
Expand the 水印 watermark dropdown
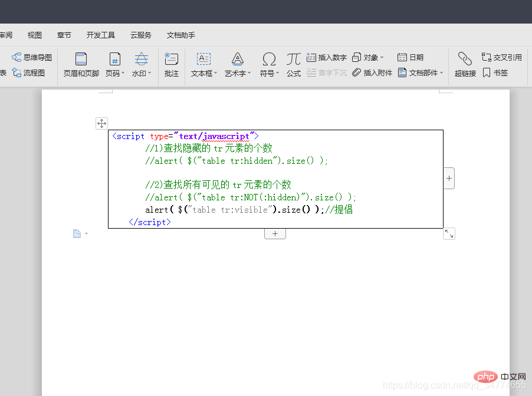point(149,74)
